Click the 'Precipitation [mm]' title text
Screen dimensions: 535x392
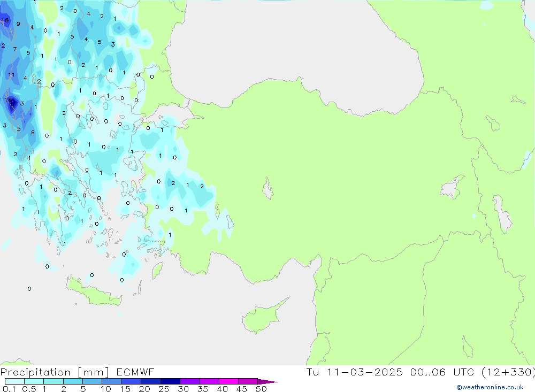[x=55, y=372]
